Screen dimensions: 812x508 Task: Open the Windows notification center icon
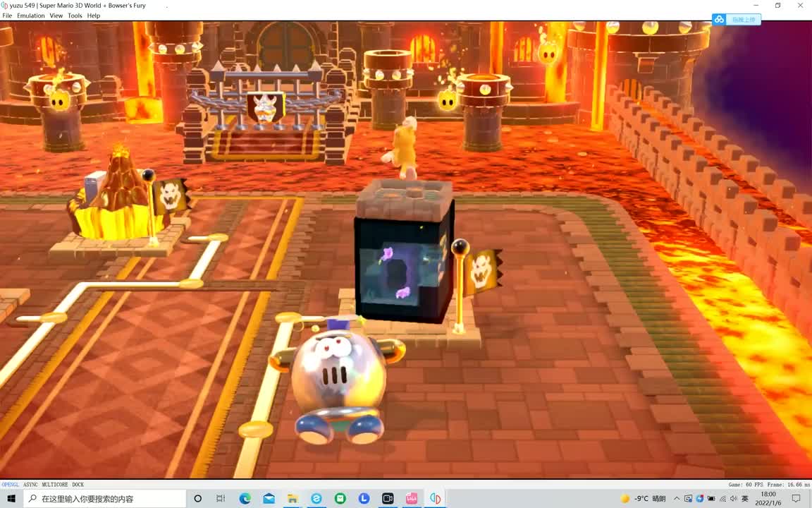pyautogui.click(x=796, y=499)
